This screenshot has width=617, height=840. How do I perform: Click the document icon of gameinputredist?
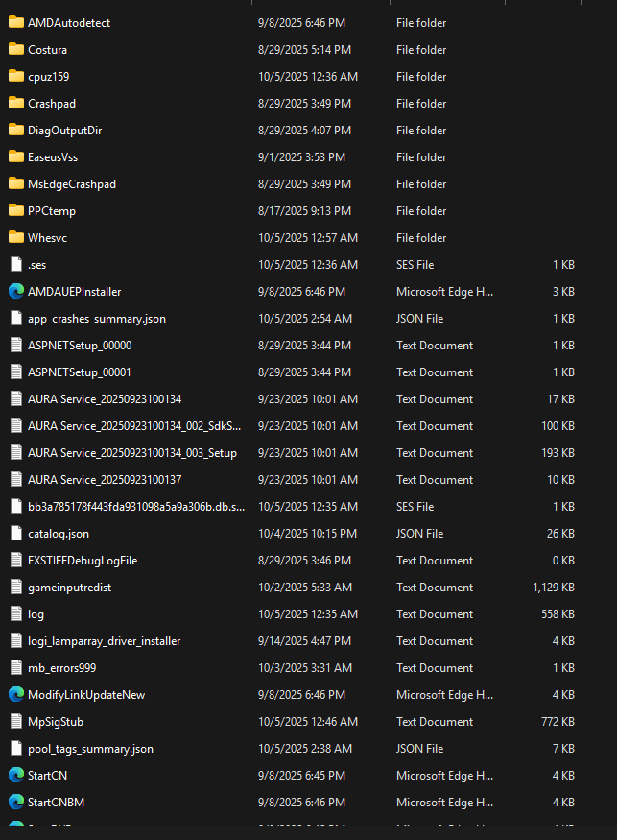[16, 588]
